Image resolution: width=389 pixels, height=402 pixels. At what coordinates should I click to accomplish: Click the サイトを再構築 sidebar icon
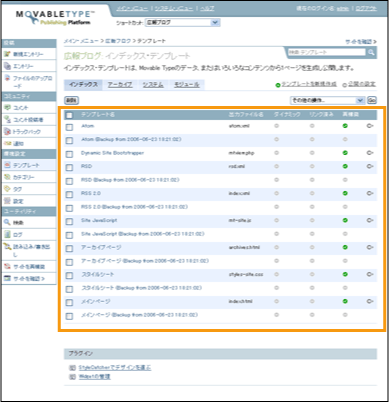(x=7, y=266)
